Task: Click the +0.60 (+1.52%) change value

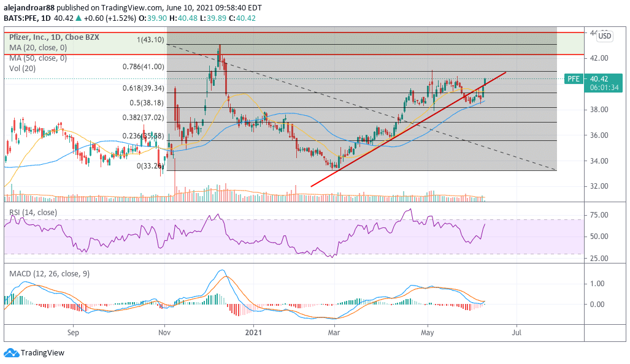Action: pyautogui.click(x=110, y=18)
